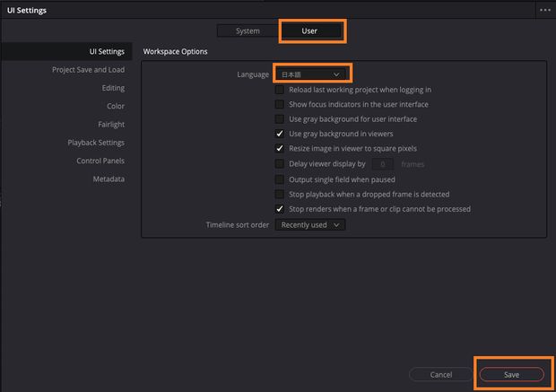Enable Show focus indicators in user interface
The width and height of the screenshot is (556, 392).
tap(280, 104)
